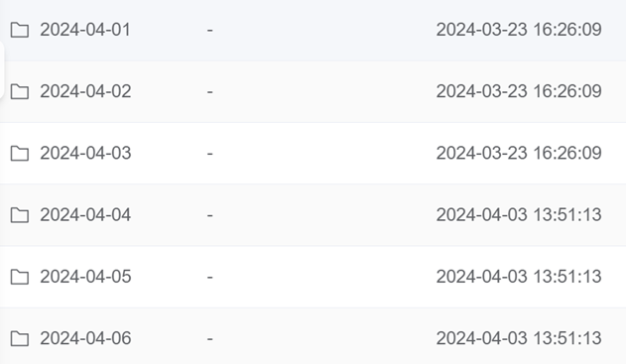Open the 2024-04-06 folder name
Viewport: 626px width, 364px height.
pos(85,338)
